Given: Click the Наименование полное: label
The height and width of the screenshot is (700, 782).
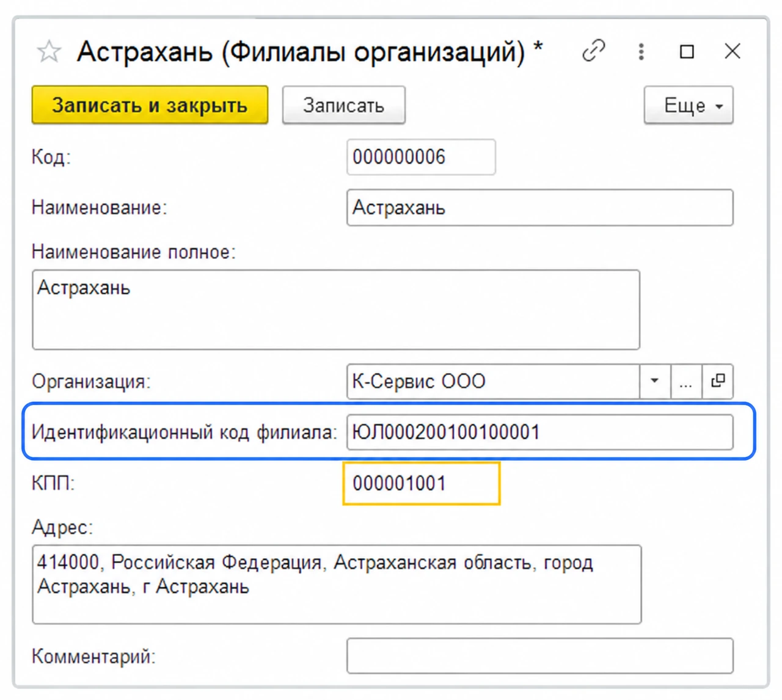Looking at the screenshot, I should tap(134, 252).
